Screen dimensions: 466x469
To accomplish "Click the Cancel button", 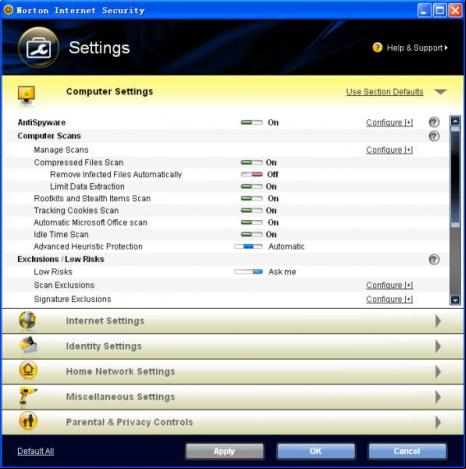I will click(x=407, y=451).
